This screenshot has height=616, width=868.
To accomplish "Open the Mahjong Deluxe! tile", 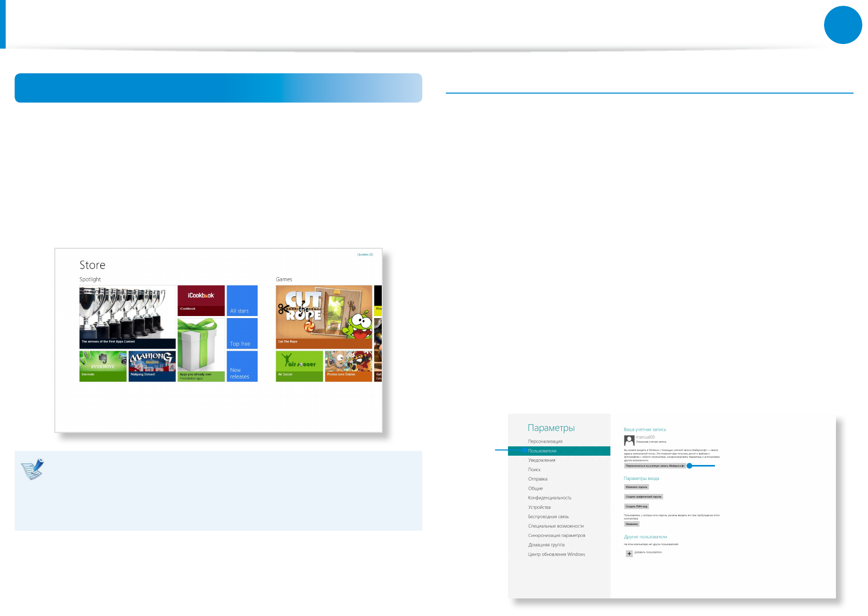I will pos(152,366).
